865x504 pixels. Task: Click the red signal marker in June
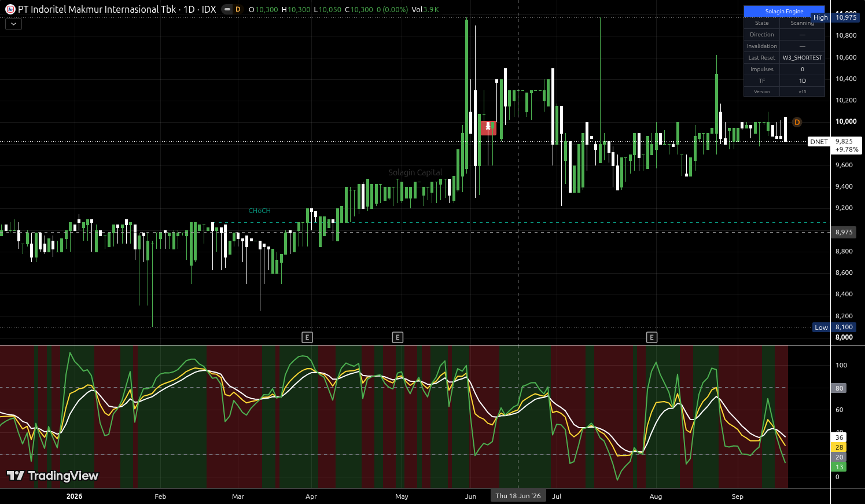point(488,128)
